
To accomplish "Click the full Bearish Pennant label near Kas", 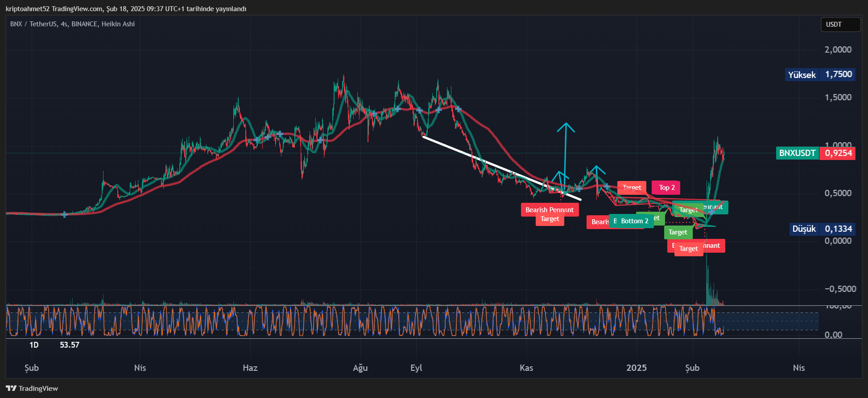I will coord(549,209).
